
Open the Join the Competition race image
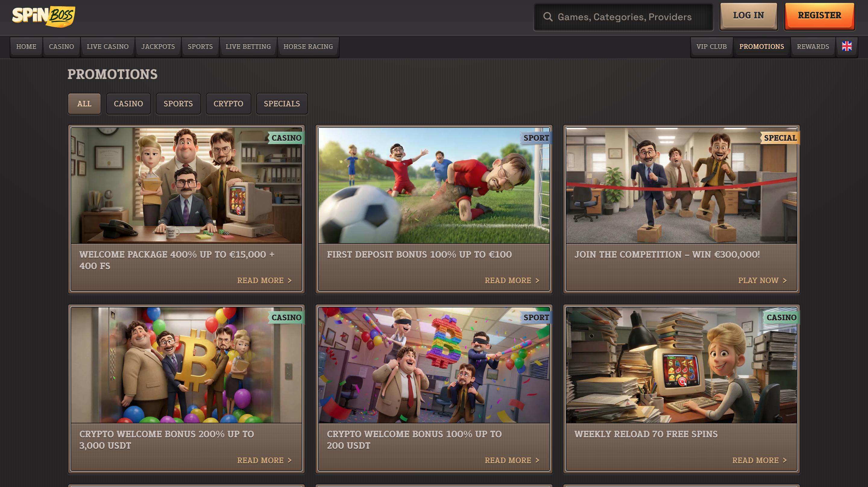(x=681, y=185)
